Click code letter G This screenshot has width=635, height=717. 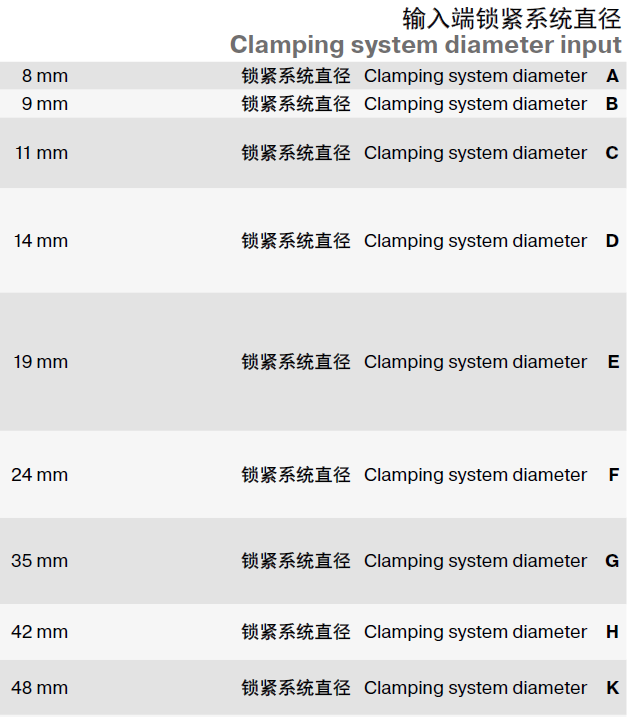click(612, 561)
